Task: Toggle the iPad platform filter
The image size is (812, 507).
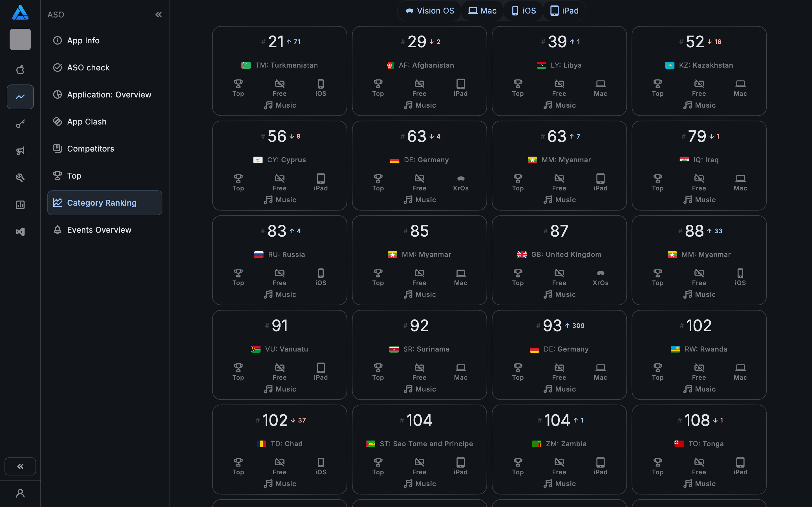Action: click(x=564, y=11)
